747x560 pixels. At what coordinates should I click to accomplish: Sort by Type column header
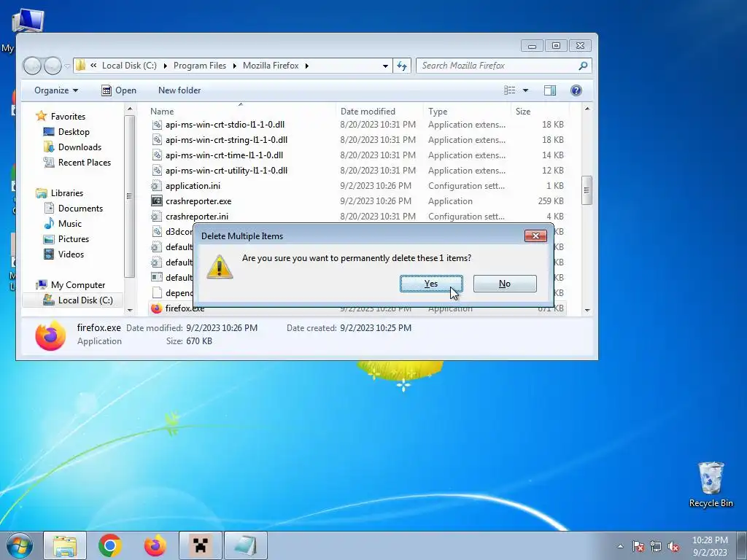(x=438, y=112)
